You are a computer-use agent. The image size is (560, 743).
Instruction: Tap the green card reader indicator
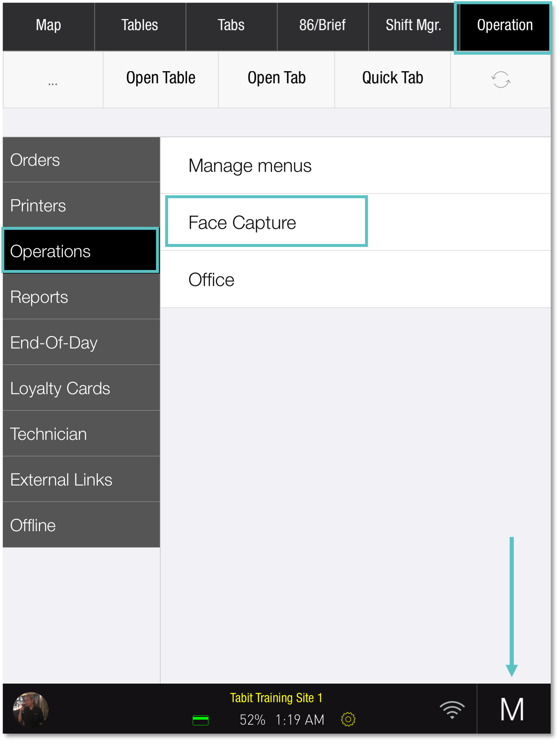click(x=201, y=720)
